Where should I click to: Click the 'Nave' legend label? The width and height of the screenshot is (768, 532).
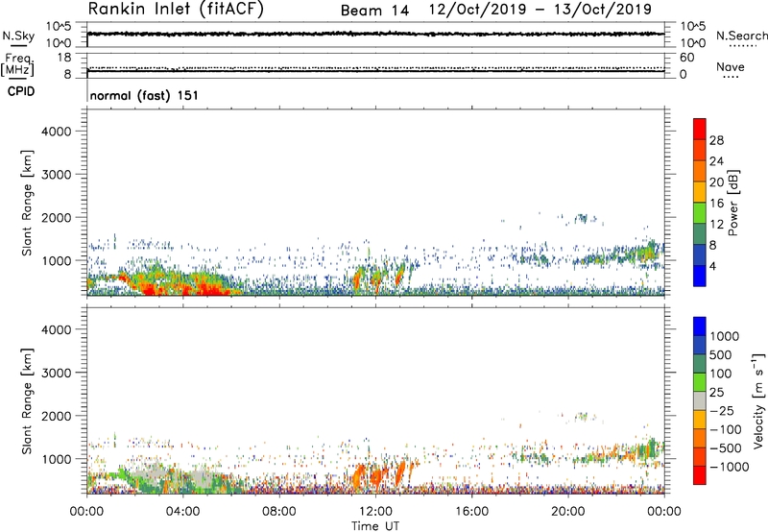click(x=731, y=66)
